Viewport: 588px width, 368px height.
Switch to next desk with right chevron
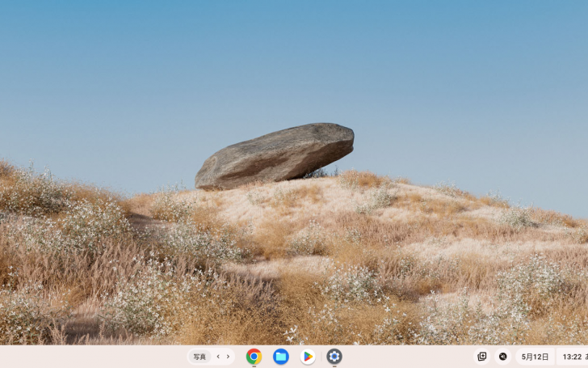pos(228,357)
